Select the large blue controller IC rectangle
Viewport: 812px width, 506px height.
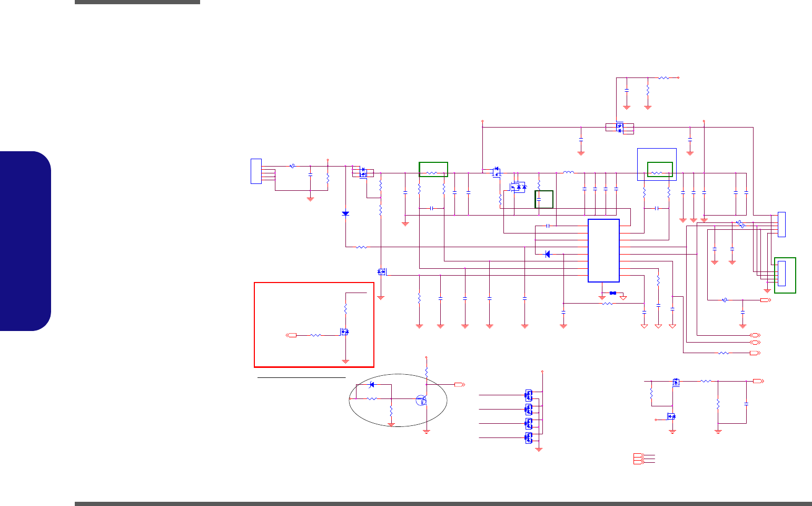click(x=603, y=251)
